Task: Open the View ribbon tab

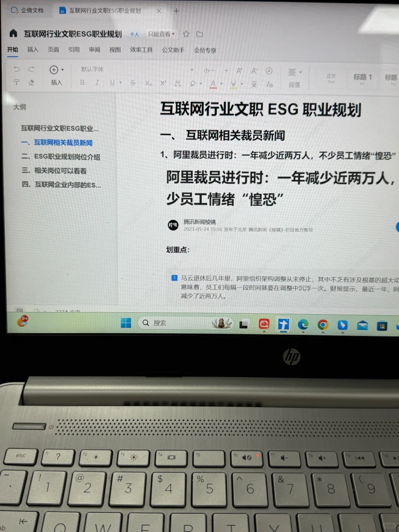Action: tap(115, 50)
